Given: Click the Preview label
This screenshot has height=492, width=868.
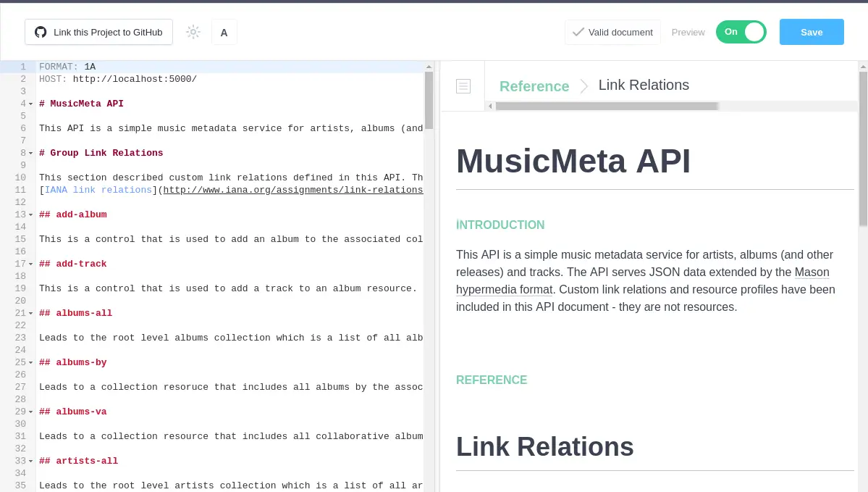Looking at the screenshot, I should click(x=688, y=32).
